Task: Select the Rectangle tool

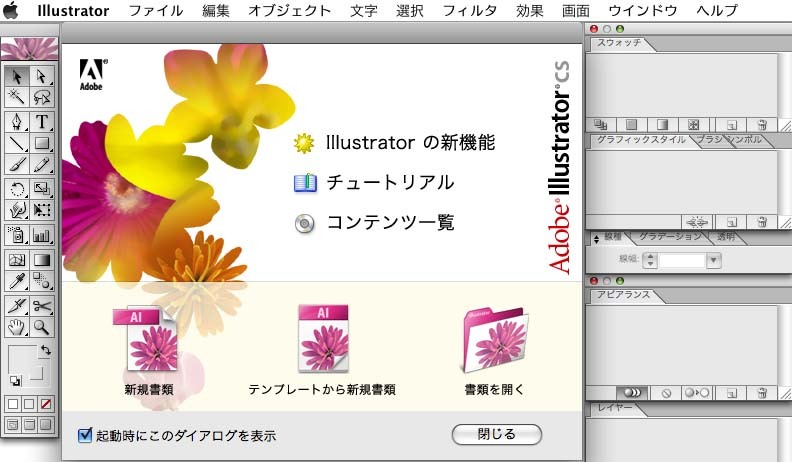Action: (42, 143)
